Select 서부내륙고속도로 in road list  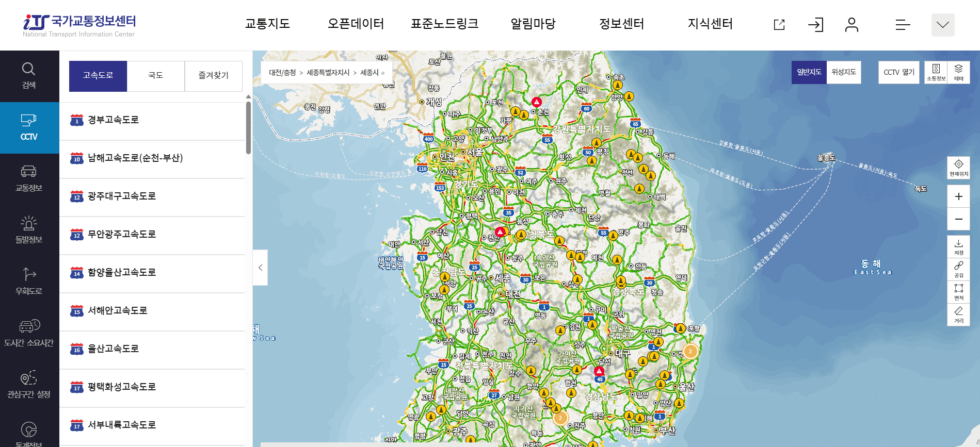(x=152, y=426)
